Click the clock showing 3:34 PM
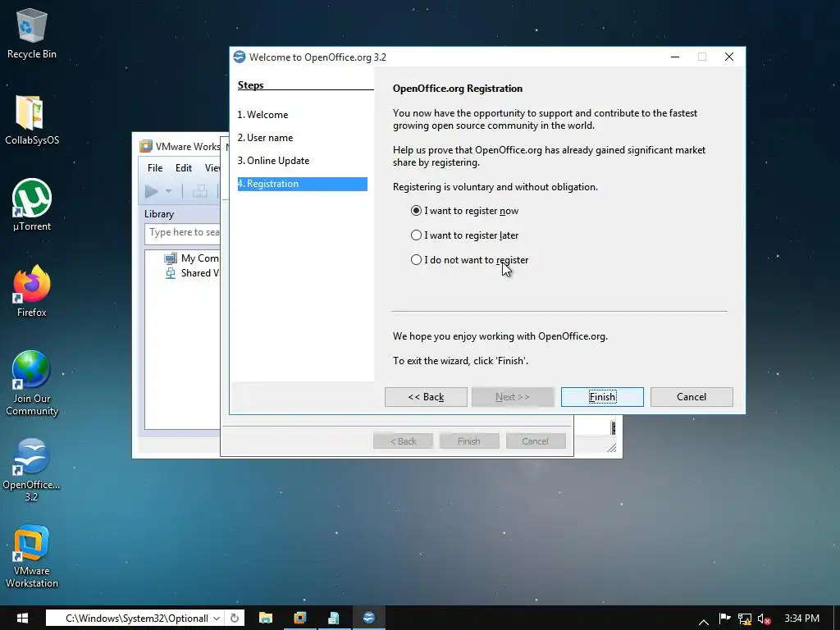 pos(802,619)
